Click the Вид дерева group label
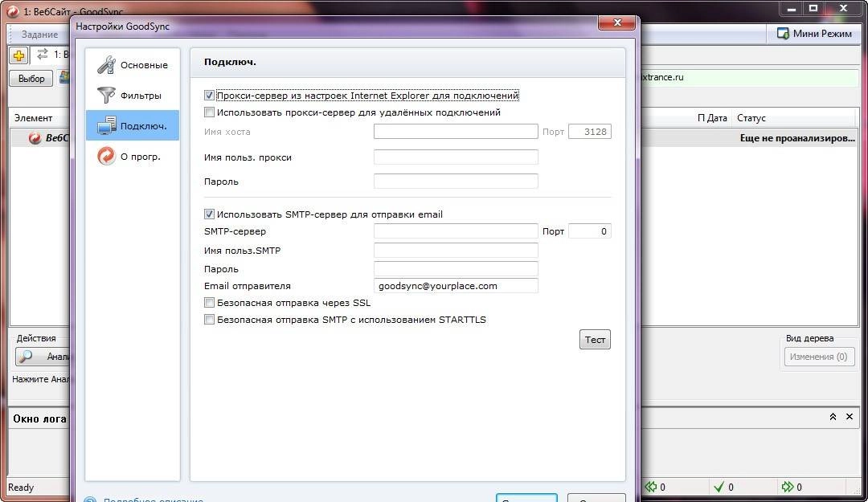 (809, 338)
